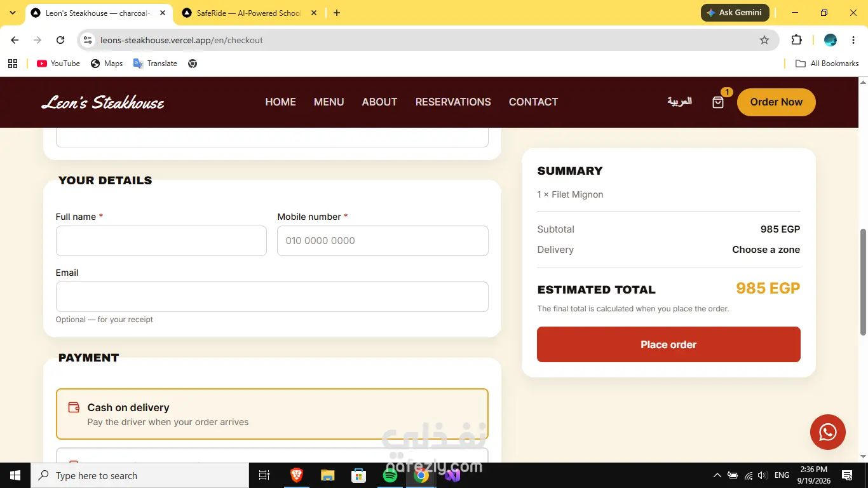Click the Order Now button
Image resolution: width=868 pixels, height=488 pixels.
(776, 102)
